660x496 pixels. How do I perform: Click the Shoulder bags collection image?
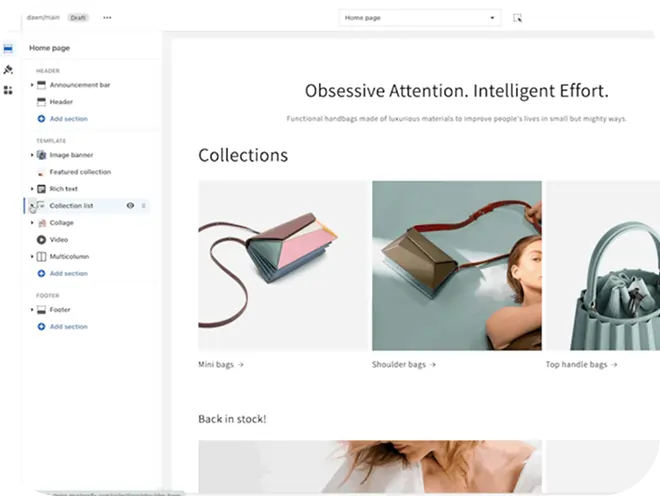pos(456,265)
